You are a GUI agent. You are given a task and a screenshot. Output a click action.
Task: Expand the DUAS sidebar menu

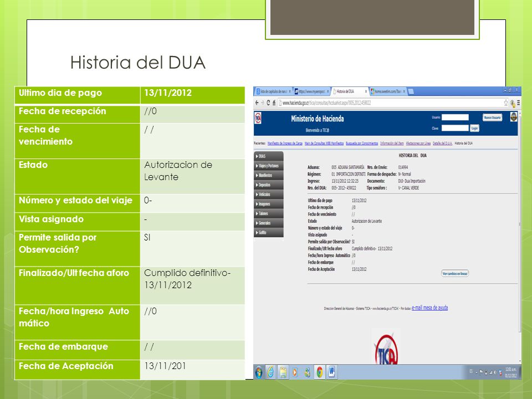[269, 156]
